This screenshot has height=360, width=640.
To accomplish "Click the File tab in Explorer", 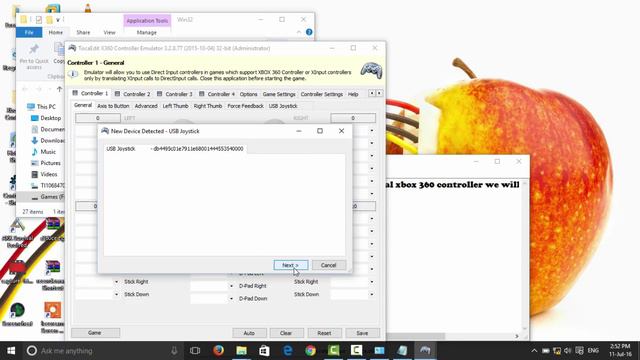I will pos(29,32).
